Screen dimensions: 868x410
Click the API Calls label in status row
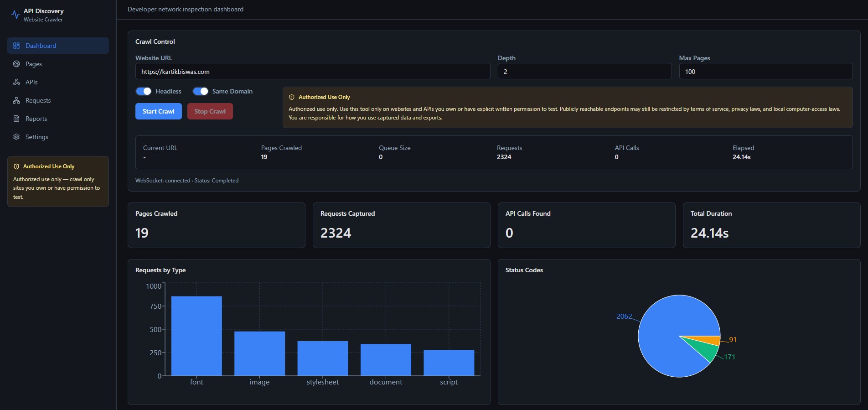click(x=627, y=148)
